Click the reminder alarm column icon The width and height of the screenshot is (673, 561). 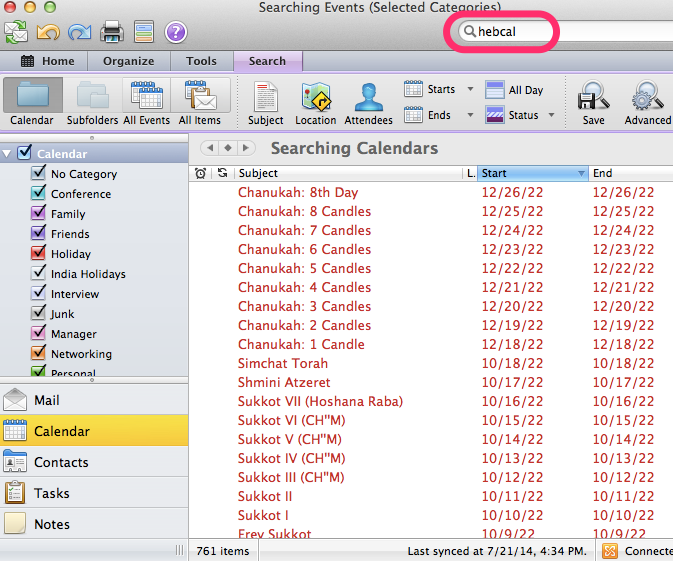200,173
